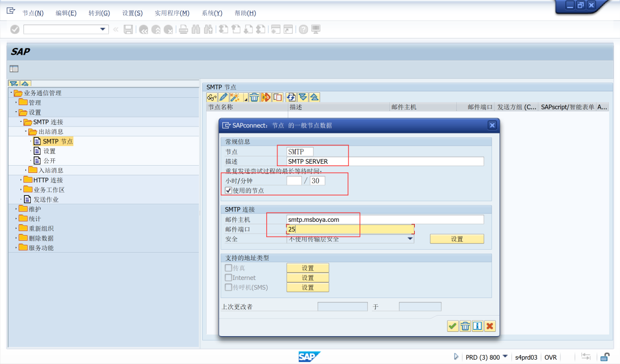This screenshot has height=364, width=620.
Task: Open the command field dropdown arrow
Action: (x=103, y=29)
